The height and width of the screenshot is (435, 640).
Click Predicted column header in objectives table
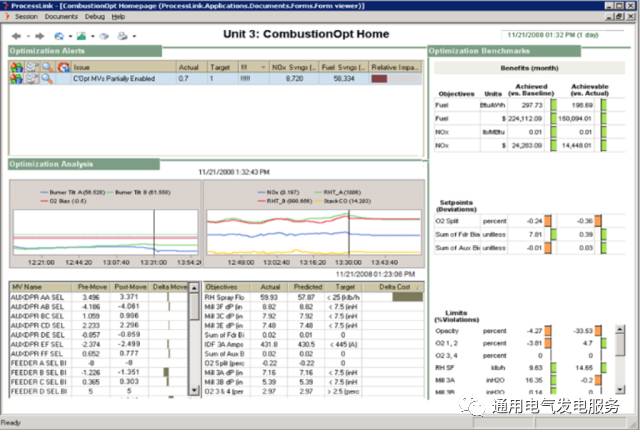(308, 287)
